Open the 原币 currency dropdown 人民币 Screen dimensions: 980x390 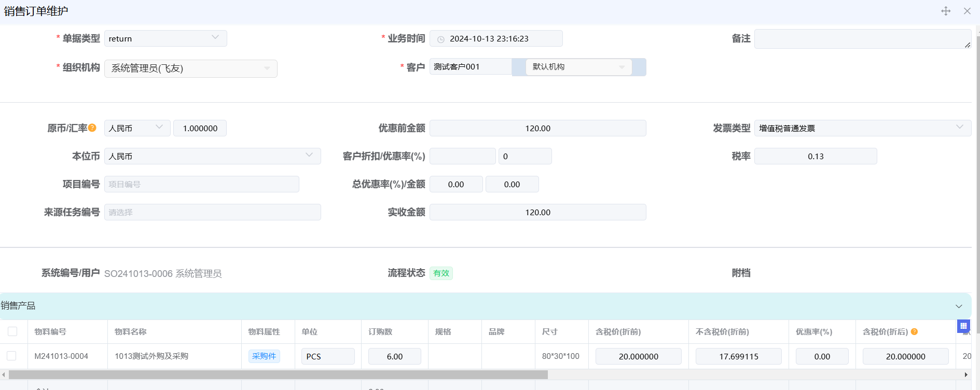click(137, 128)
